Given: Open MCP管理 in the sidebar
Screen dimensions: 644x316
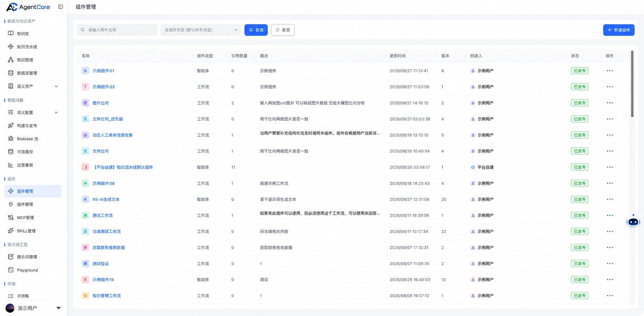Looking at the screenshot, I should (26, 218).
